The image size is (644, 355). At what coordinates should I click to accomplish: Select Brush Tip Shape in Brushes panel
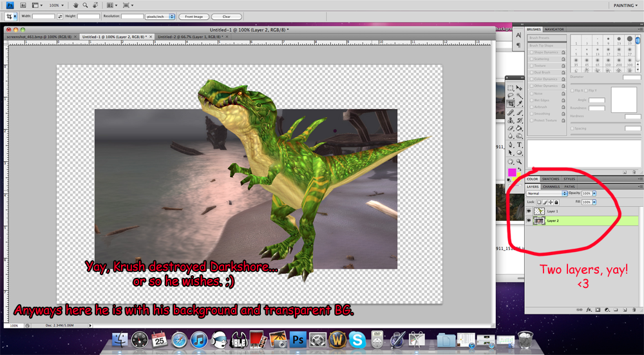click(x=547, y=46)
